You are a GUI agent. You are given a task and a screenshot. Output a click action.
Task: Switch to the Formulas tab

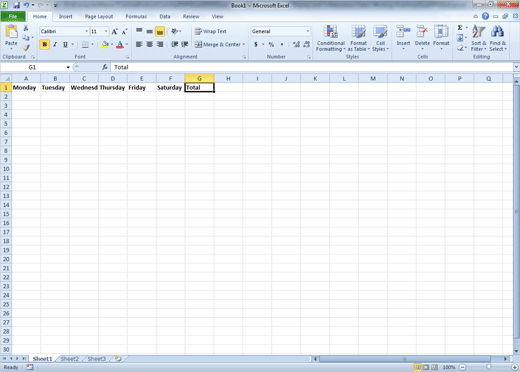pos(136,16)
